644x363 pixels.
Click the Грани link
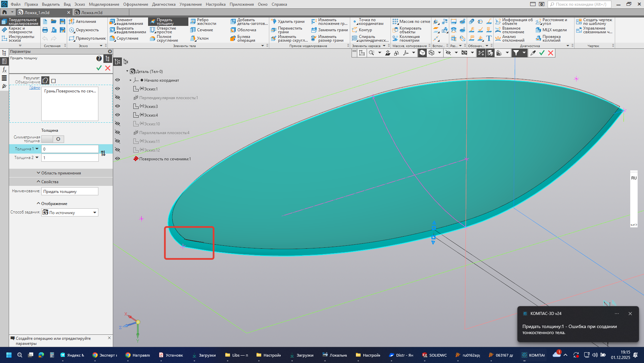(35, 87)
